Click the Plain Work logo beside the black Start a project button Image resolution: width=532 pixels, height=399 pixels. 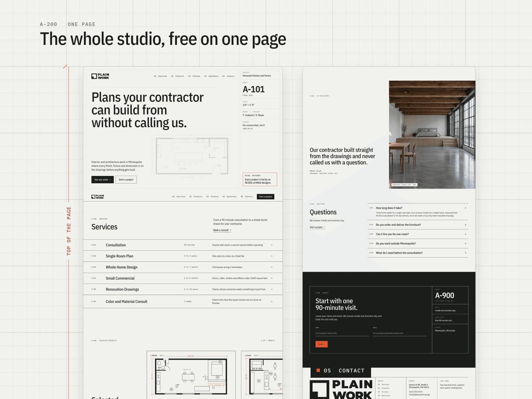(x=98, y=197)
